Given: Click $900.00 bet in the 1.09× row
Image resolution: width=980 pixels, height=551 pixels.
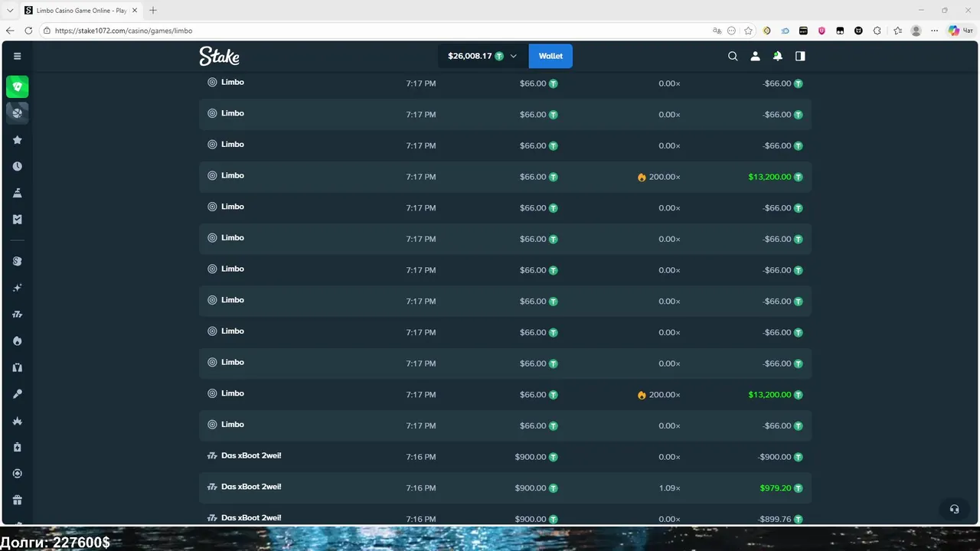Looking at the screenshot, I should tap(531, 487).
